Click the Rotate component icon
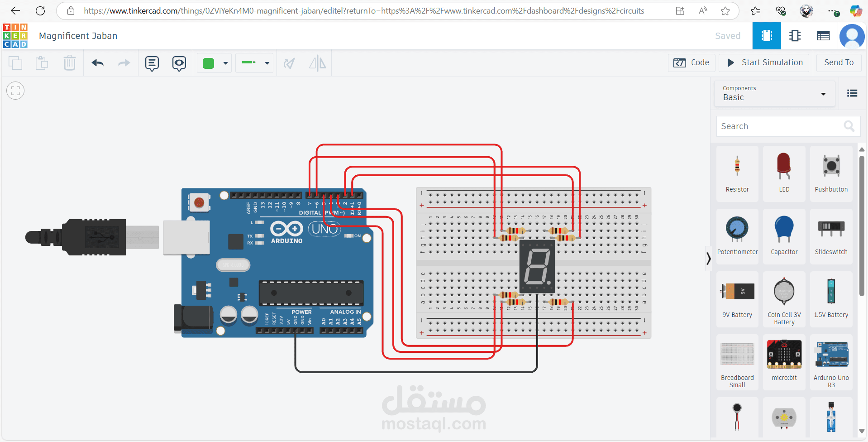 point(289,63)
